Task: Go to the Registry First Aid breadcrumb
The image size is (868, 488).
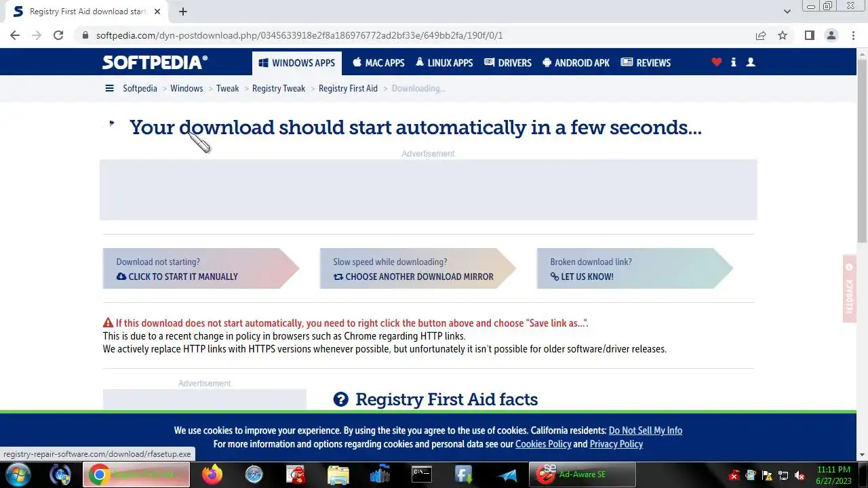Action: 348,88
